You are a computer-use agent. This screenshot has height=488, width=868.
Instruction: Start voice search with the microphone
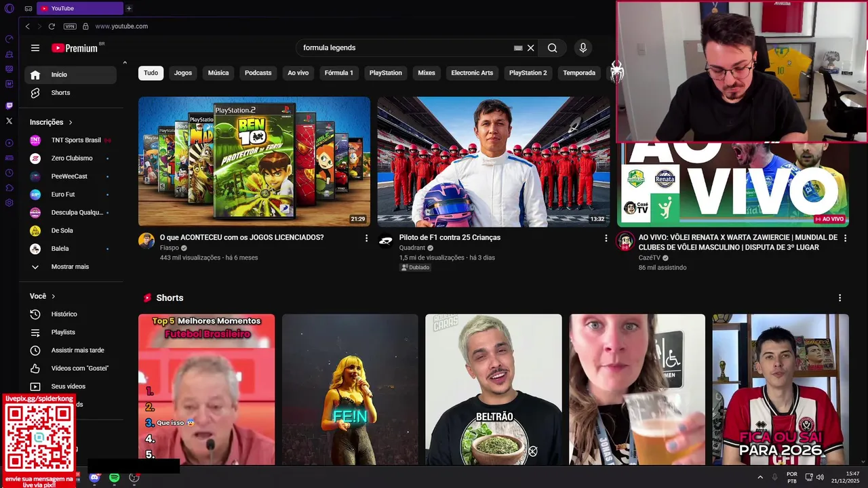pos(583,48)
